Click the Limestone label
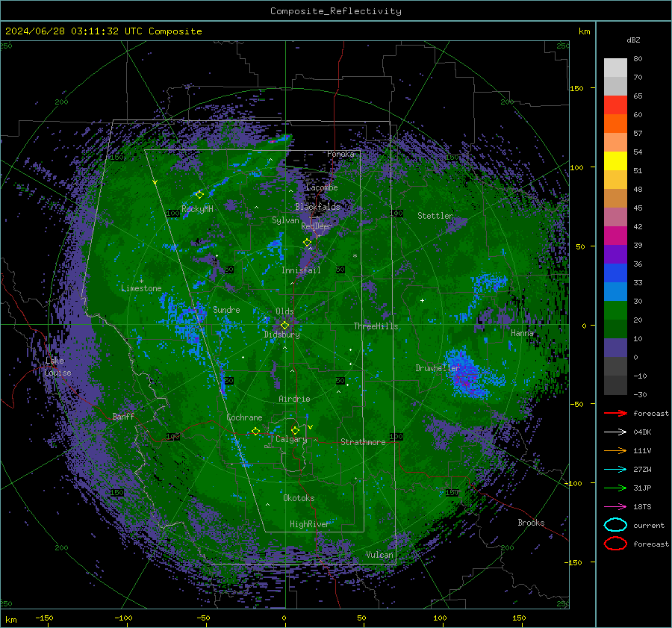The height and width of the screenshot is (628, 672). click(x=141, y=288)
